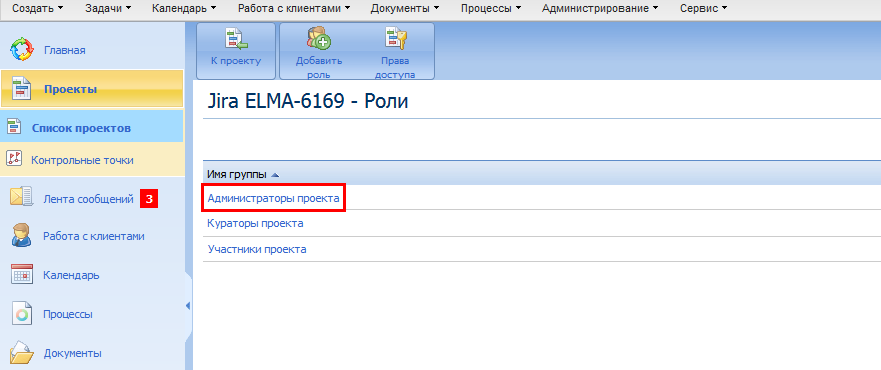
Task: Open the Задачи dropdown menu
Action: (x=108, y=8)
